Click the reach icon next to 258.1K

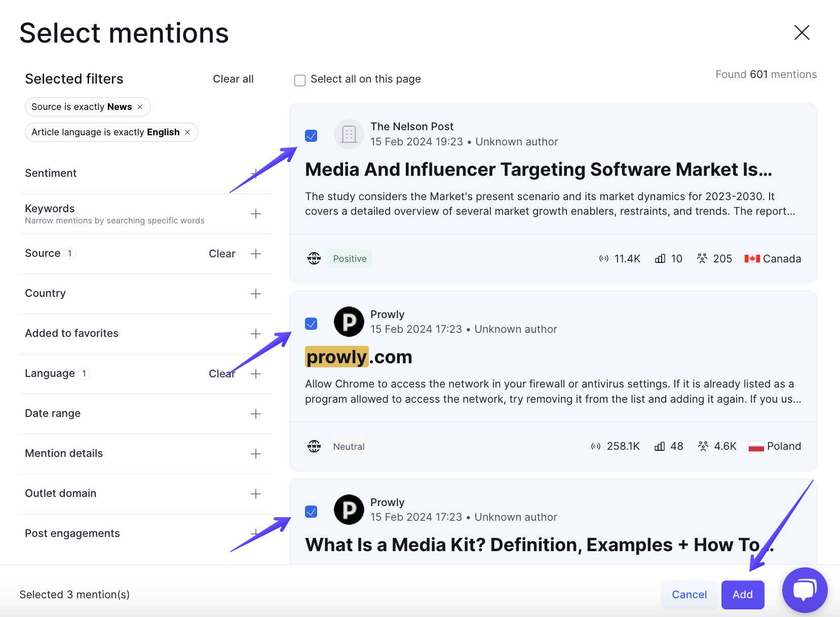point(596,446)
